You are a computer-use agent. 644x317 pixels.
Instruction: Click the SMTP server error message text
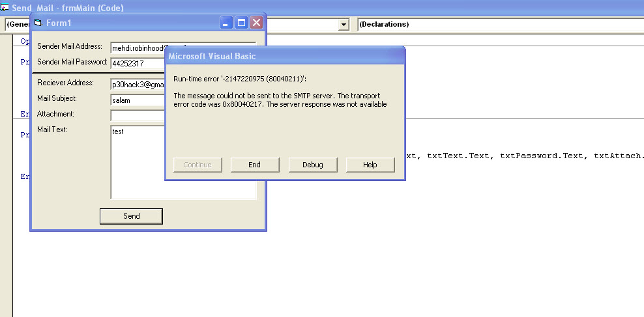point(280,100)
